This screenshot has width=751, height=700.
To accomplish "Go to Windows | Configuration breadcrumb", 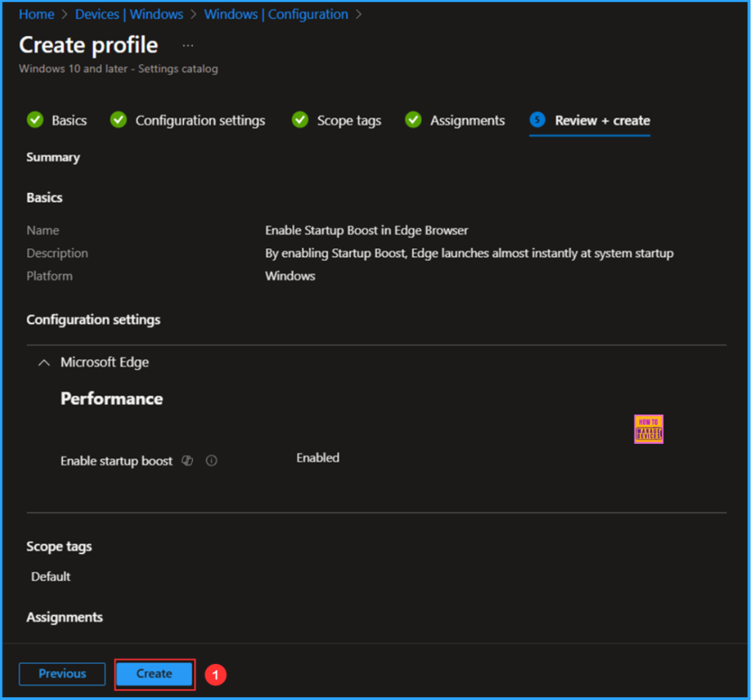I will pos(276,15).
